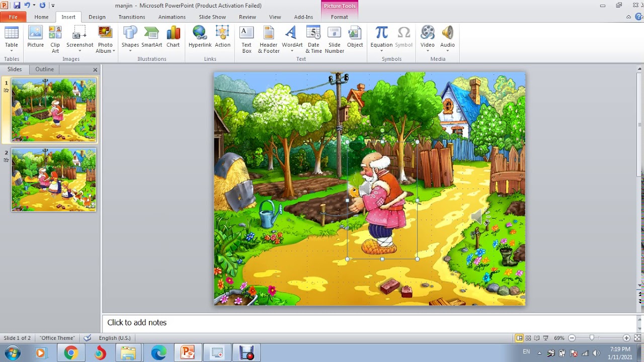Click the zoom slider handle
Screen dimensions: 644x362
point(592,338)
